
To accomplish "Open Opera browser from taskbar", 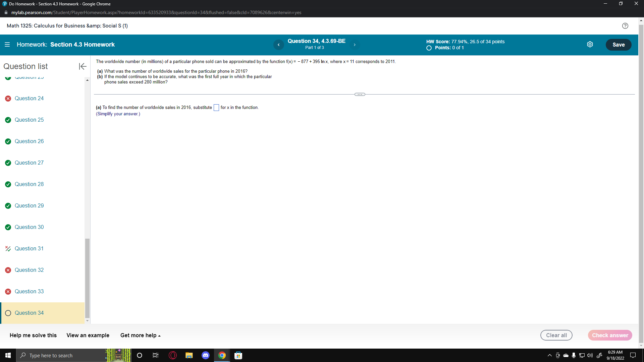I will (173, 355).
